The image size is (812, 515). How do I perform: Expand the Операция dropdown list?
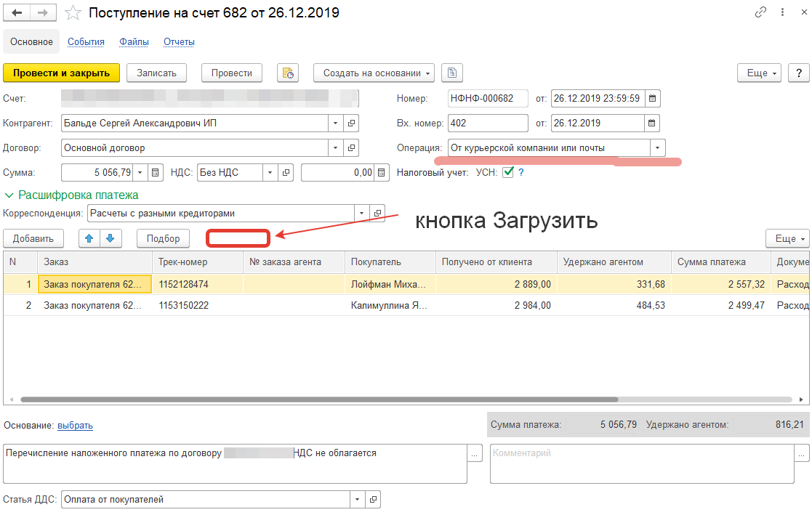(657, 148)
